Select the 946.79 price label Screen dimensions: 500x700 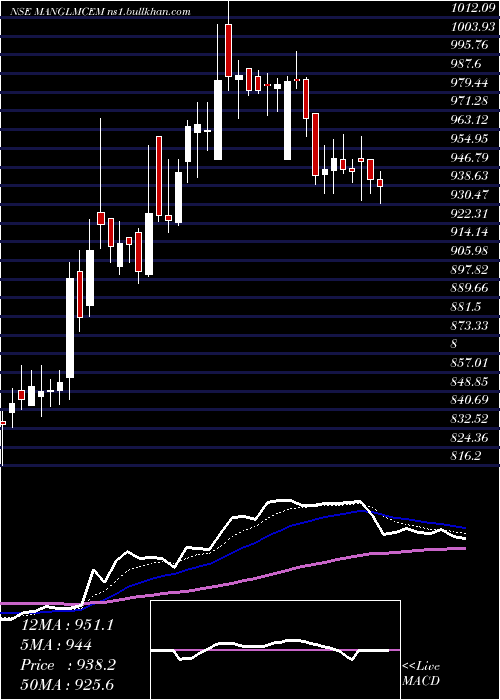[x=471, y=158]
